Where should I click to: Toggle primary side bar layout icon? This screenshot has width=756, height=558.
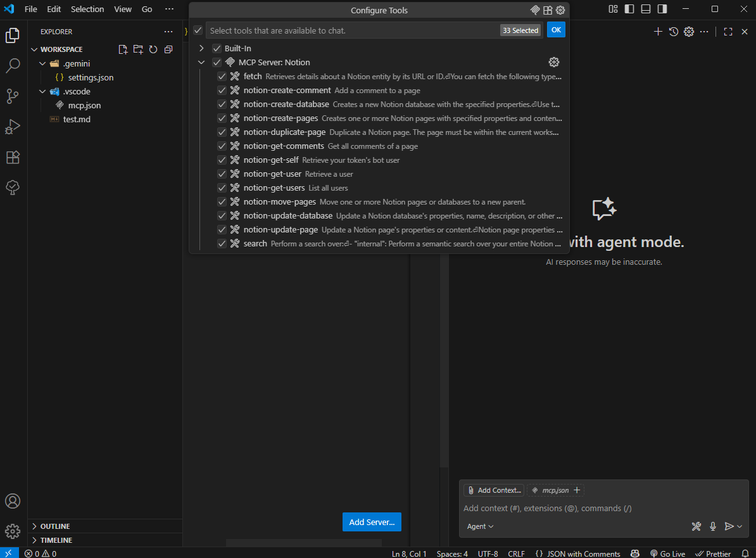coord(629,9)
